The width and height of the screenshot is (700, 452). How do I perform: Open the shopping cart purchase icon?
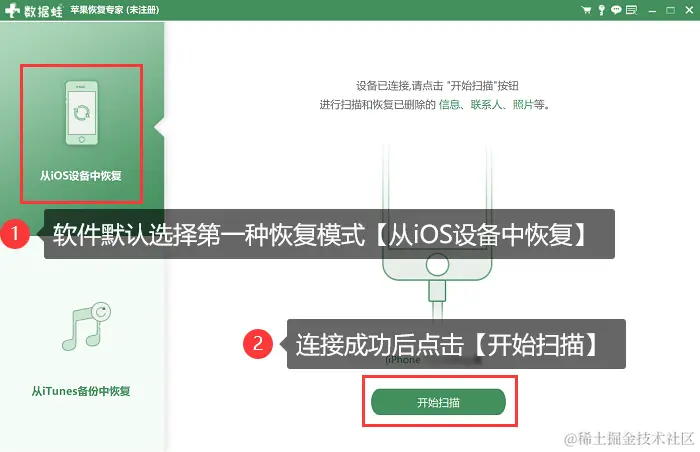tap(586, 10)
